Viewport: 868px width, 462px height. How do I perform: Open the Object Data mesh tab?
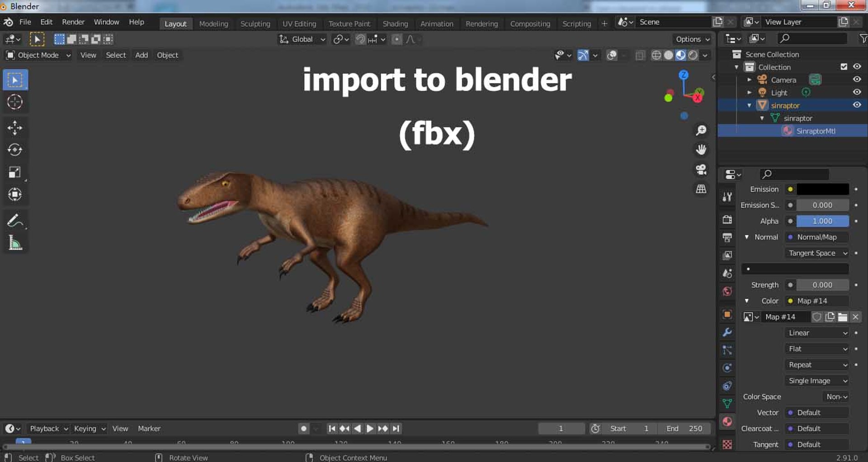727,404
